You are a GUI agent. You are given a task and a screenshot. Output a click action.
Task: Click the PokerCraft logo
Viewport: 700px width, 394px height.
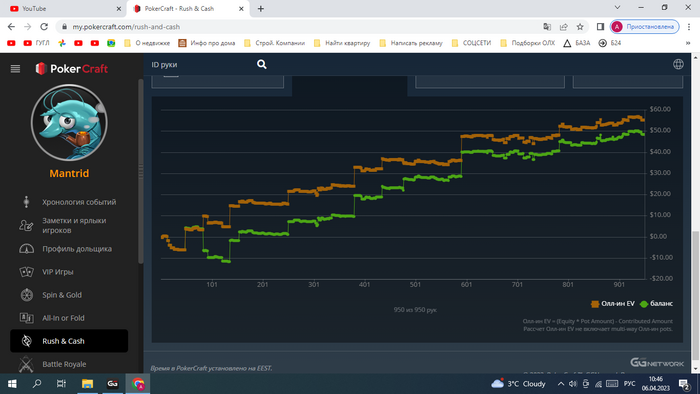tap(72, 69)
